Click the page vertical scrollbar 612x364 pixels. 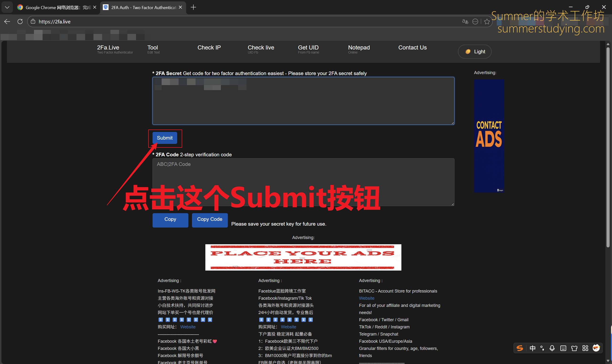608,147
